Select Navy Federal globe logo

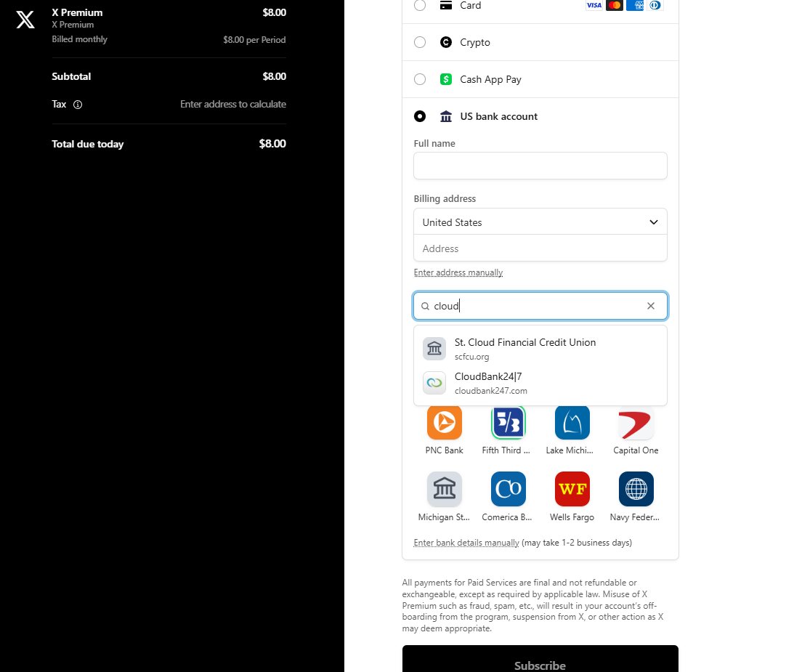(636, 489)
